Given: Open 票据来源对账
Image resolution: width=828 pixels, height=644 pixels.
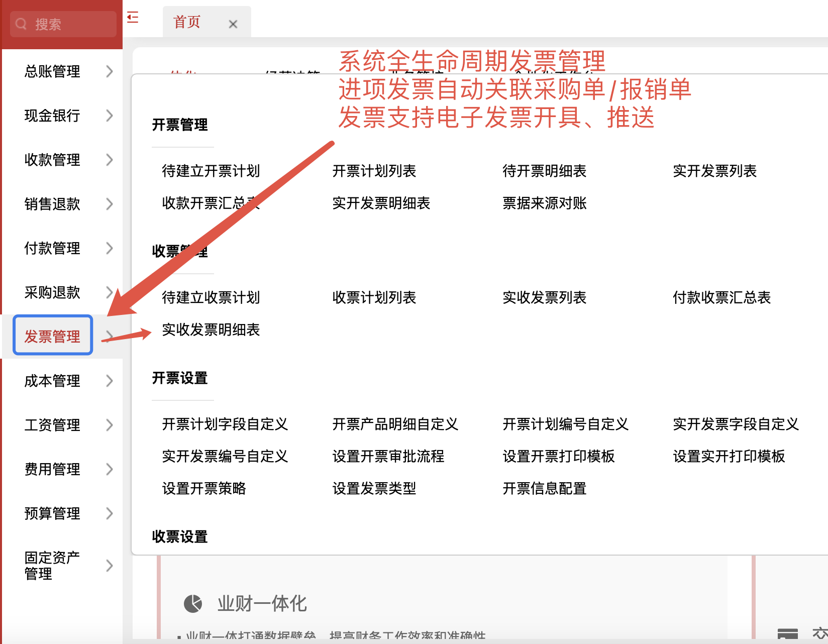Looking at the screenshot, I should (545, 203).
